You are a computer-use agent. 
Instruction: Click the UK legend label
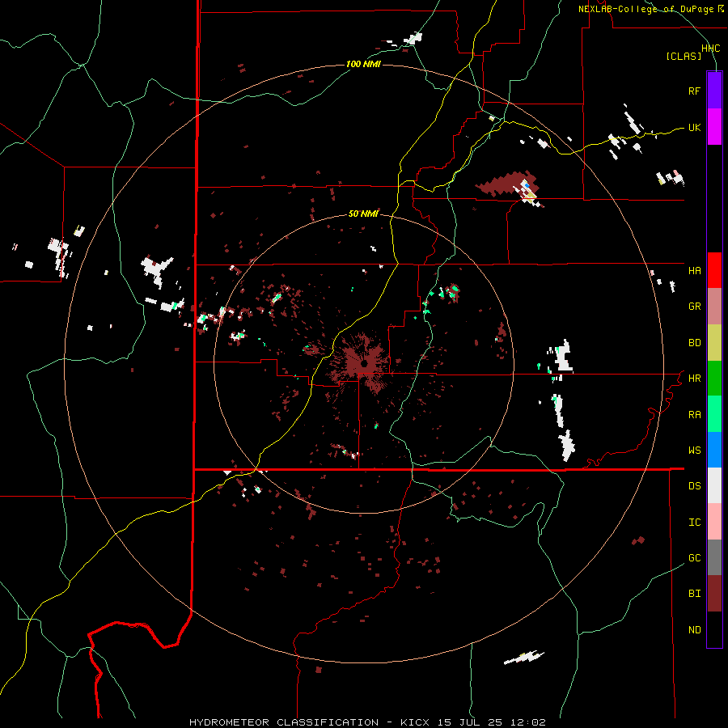694,127
